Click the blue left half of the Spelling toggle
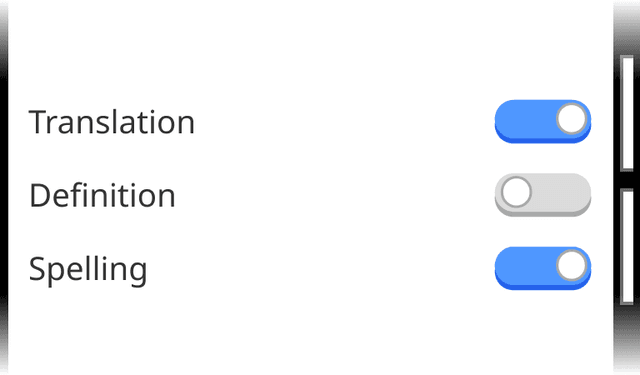The height and width of the screenshot is (375, 640). 522,267
